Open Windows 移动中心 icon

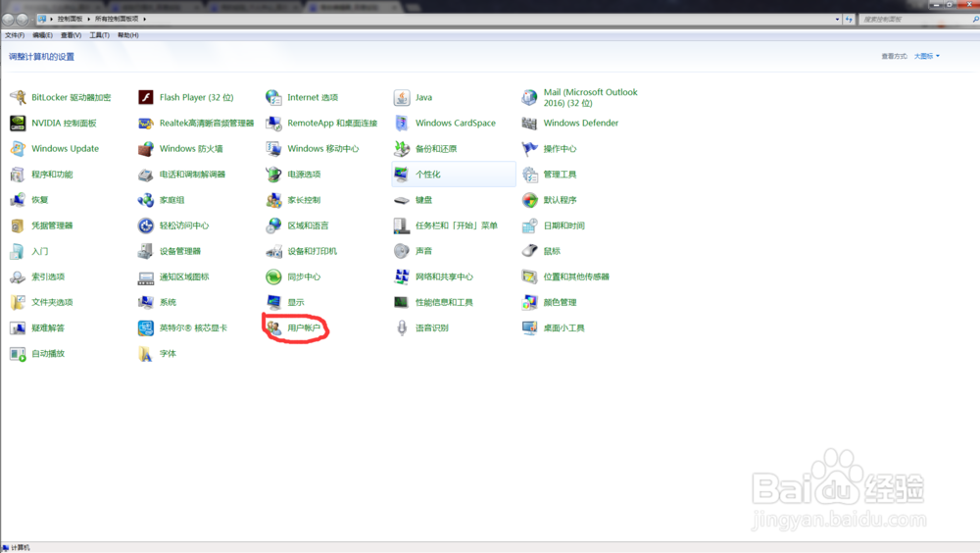pyautogui.click(x=273, y=148)
